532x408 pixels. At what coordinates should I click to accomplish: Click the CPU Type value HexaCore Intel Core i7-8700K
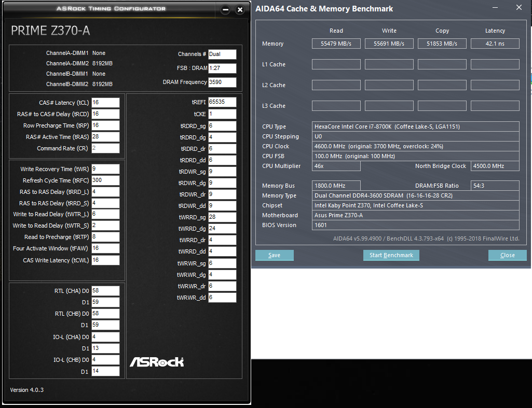pyautogui.click(x=416, y=126)
